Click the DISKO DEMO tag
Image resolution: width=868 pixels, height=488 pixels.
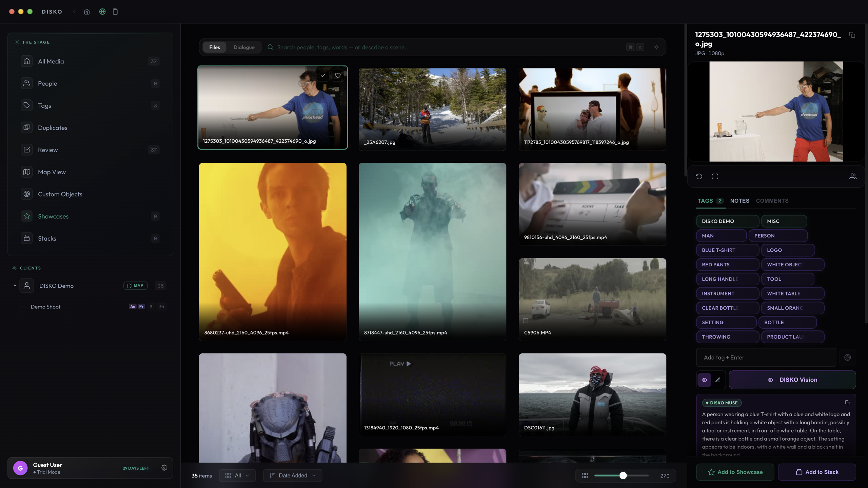[x=727, y=221]
